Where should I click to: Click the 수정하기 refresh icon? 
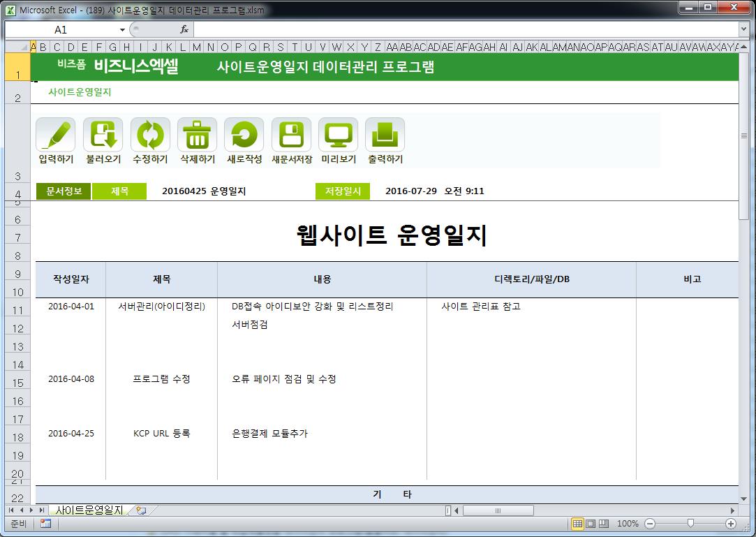(149, 135)
